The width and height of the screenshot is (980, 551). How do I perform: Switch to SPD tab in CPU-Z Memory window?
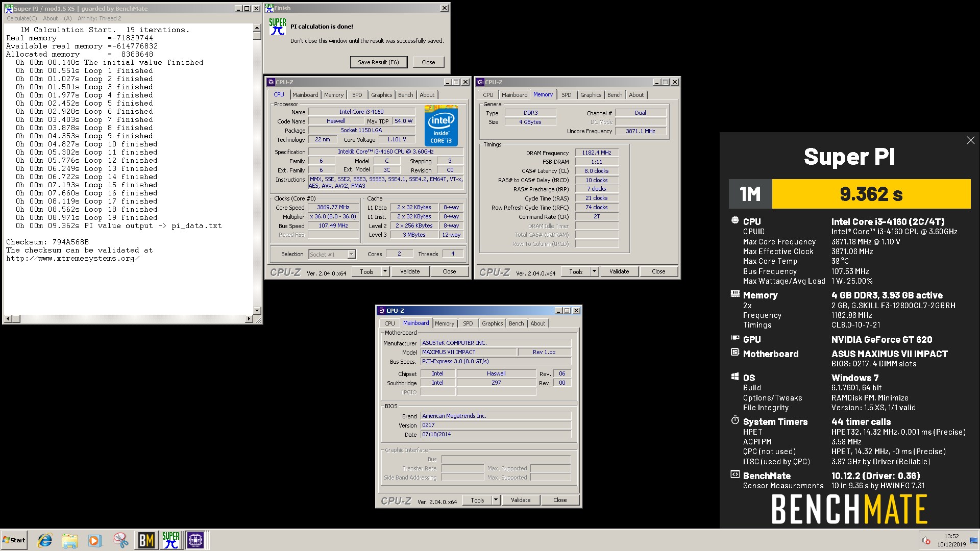(x=567, y=95)
